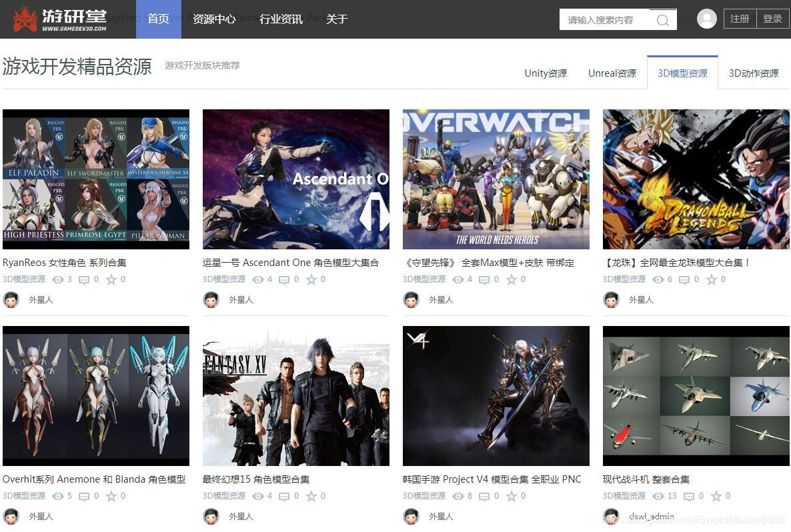Open the user avatar icon in header

[707, 19]
